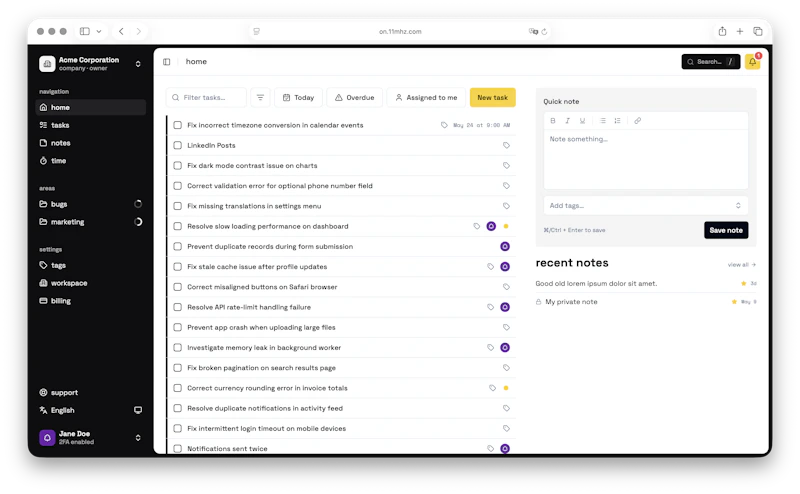Check the Fix incorrect timezone conversion task

[178, 125]
